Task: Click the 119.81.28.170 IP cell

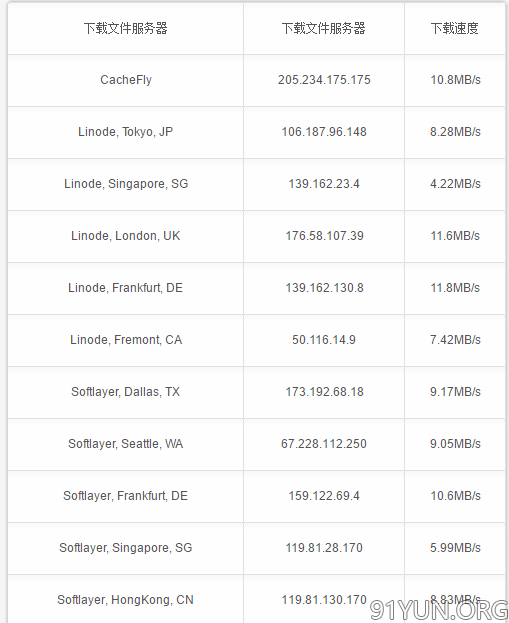Action: [324, 548]
